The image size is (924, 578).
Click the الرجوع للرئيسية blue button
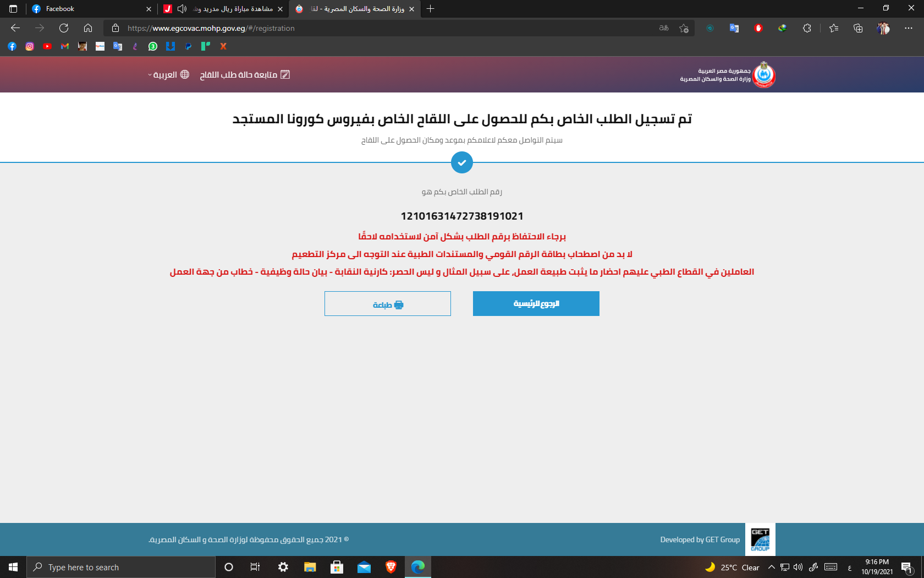(x=536, y=303)
